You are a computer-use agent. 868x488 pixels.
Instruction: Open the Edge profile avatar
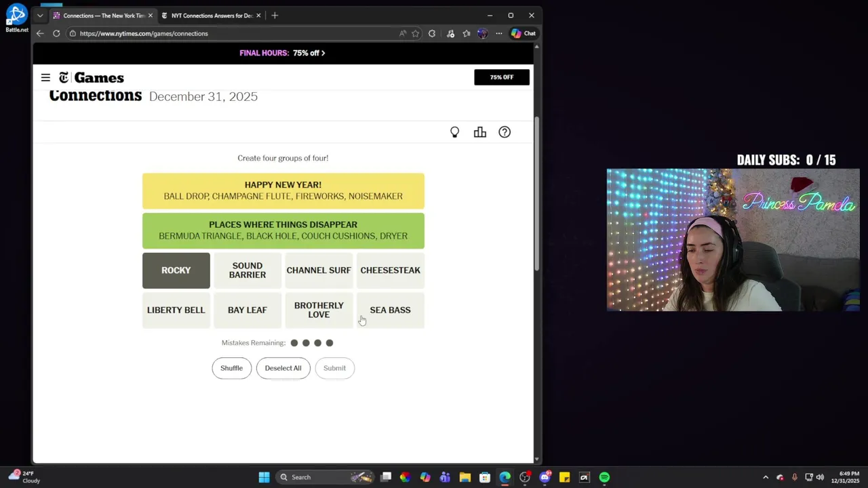[x=482, y=33]
